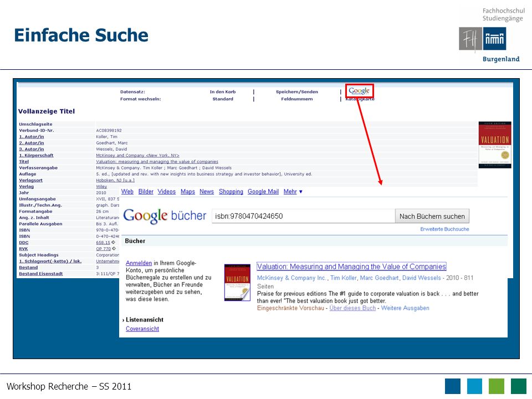
Task: Click author Tim Koller in Google result
Action: tap(344, 278)
